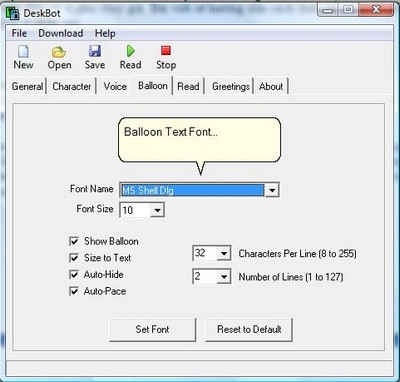400x382 pixels.
Task: Click the Reset to Default button
Action: tap(249, 330)
